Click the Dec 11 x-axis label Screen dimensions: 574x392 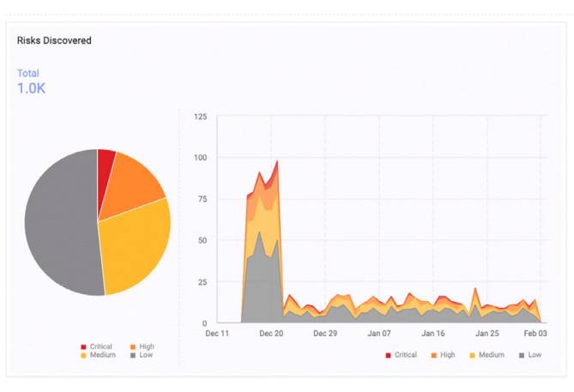click(x=217, y=334)
